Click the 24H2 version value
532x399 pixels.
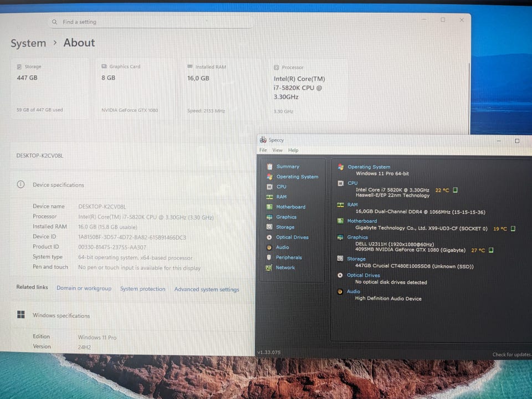pos(84,347)
